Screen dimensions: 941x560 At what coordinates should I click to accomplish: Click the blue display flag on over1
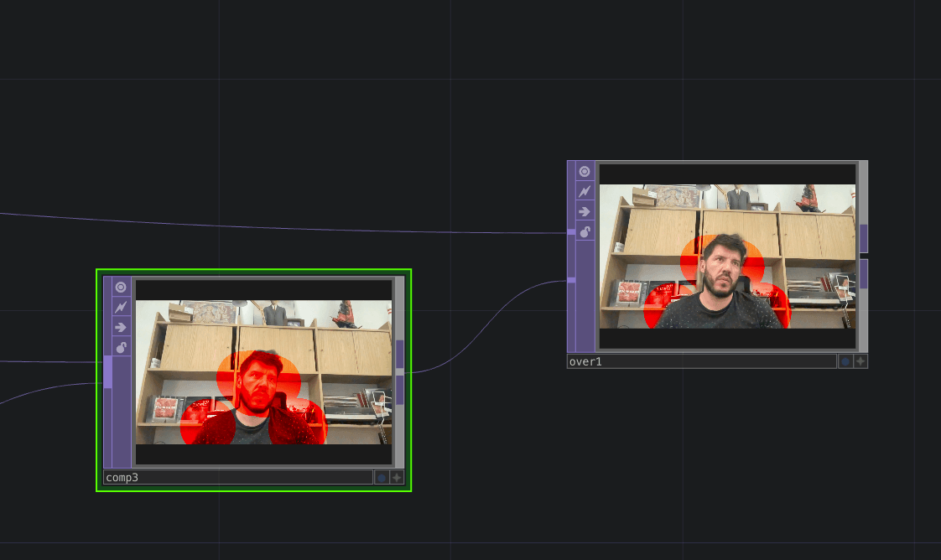pyautogui.click(x=845, y=362)
